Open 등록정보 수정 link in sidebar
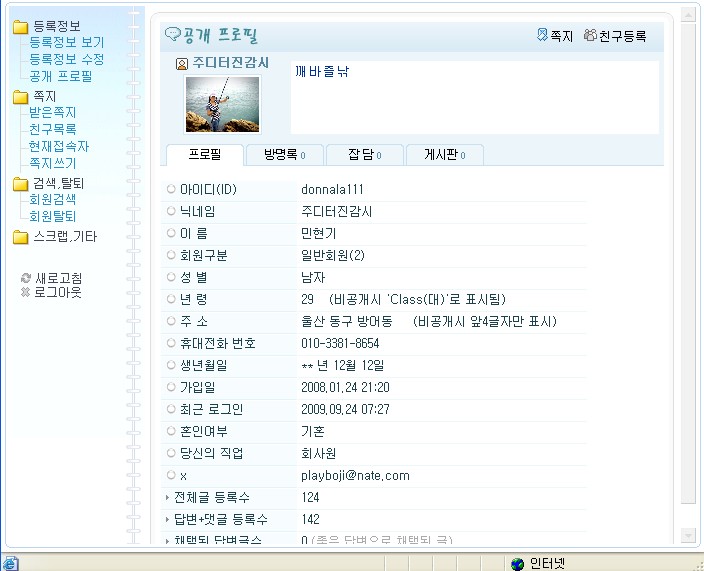704x571 pixels. pyautogui.click(x=66, y=59)
